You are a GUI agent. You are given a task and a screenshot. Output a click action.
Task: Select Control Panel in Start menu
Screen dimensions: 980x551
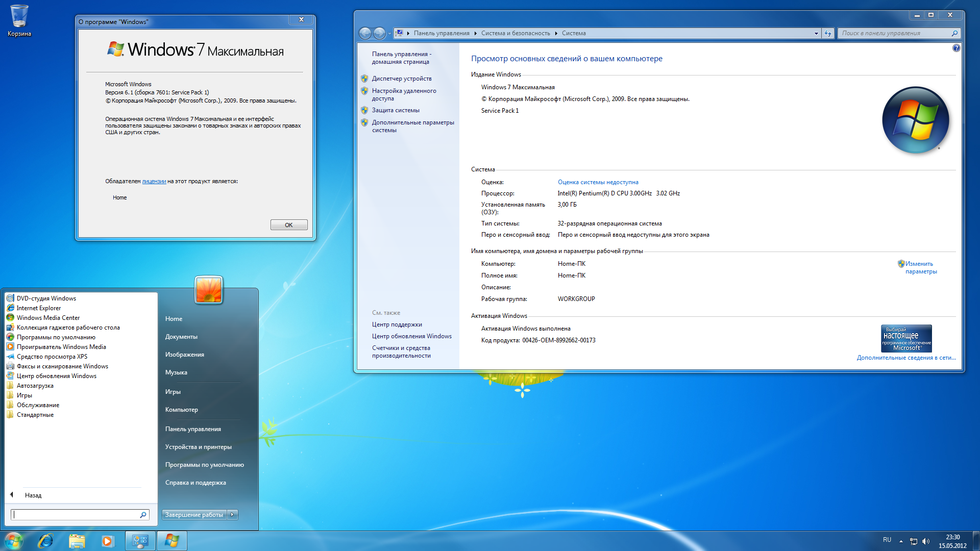point(193,429)
